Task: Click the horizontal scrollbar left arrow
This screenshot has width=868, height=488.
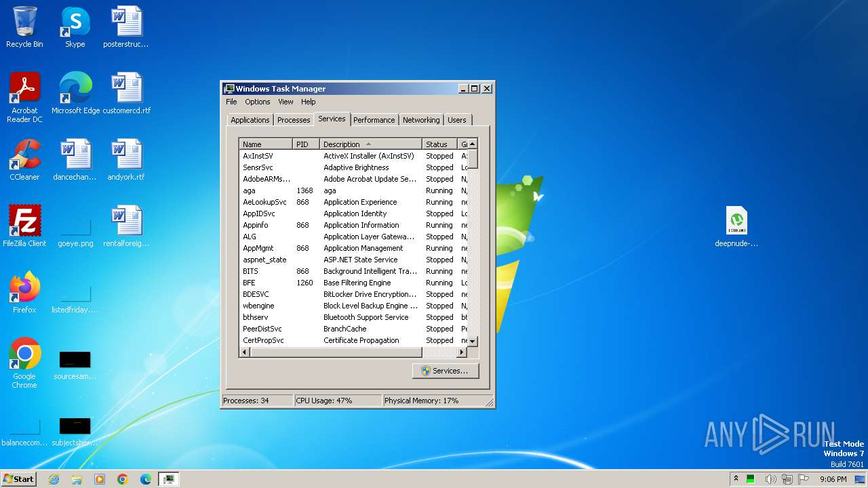Action: (245, 352)
